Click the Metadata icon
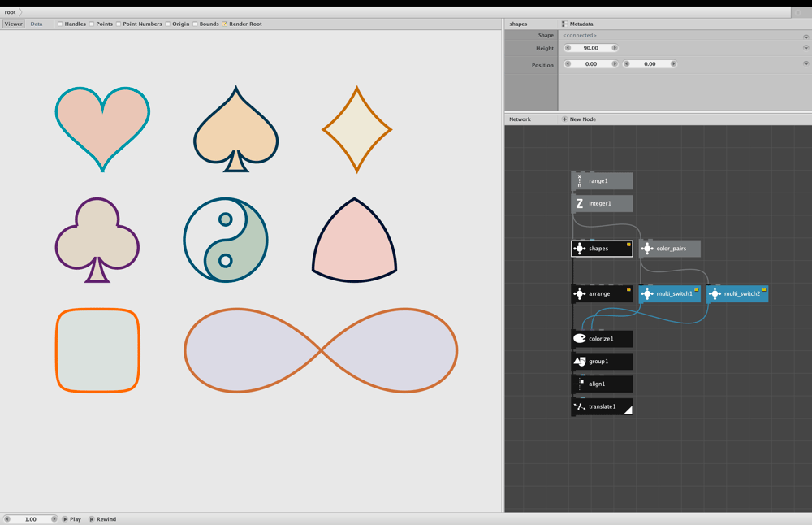Image resolution: width=812 pixels, height=525 pixels. click(x=564, y=24)
